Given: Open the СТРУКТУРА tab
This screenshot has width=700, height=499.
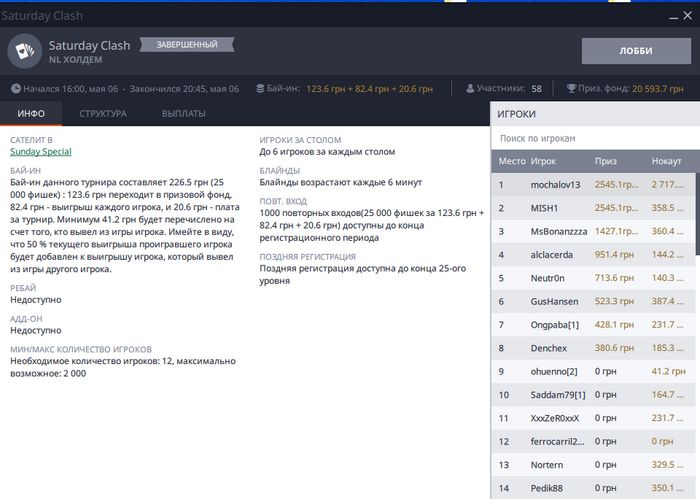Looking at the screenshot, I should point(103,114).
